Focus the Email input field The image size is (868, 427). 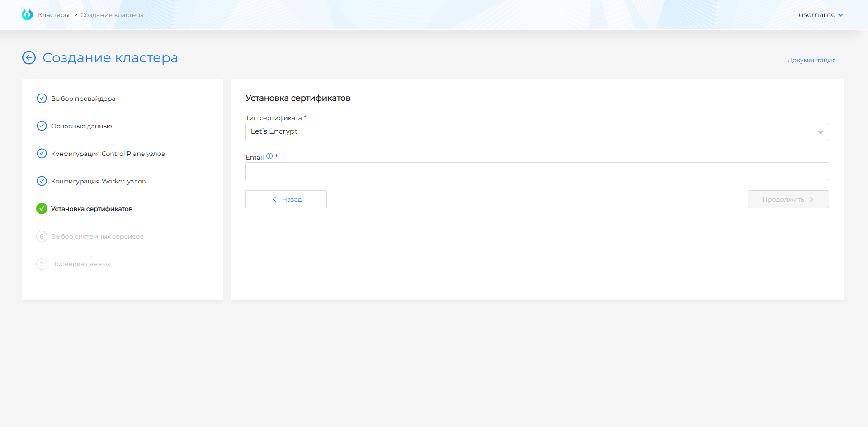point(537,171)
